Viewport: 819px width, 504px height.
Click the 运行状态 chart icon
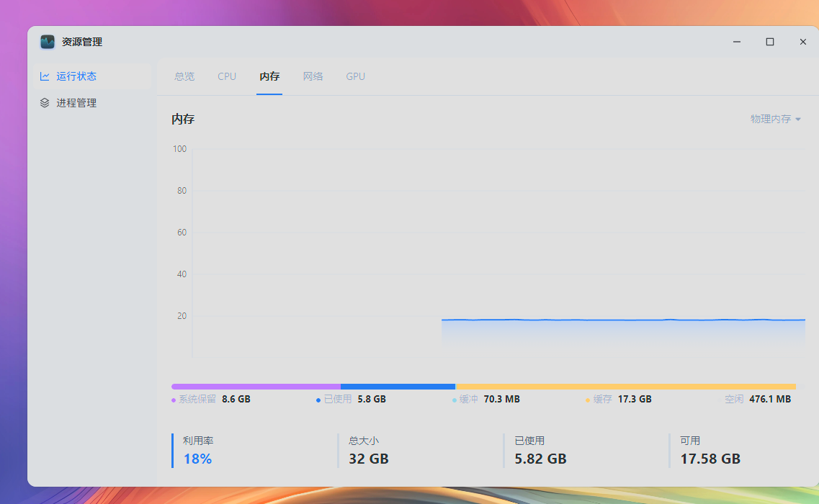pyautogui.click(x=45, y=76)
